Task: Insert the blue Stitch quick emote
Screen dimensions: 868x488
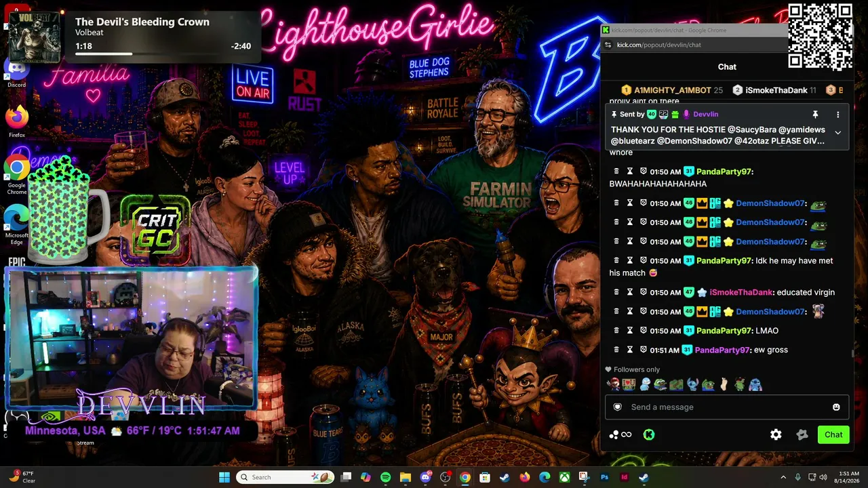Action: (692, 385)
